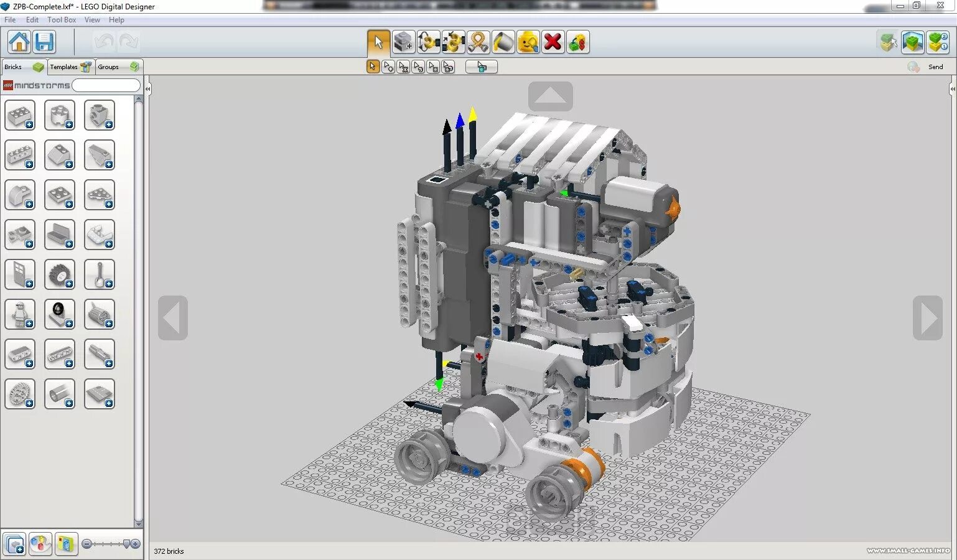957x560 pixels.
Task: Choose the Hinge Align tool
Action: tap(454, 42)
